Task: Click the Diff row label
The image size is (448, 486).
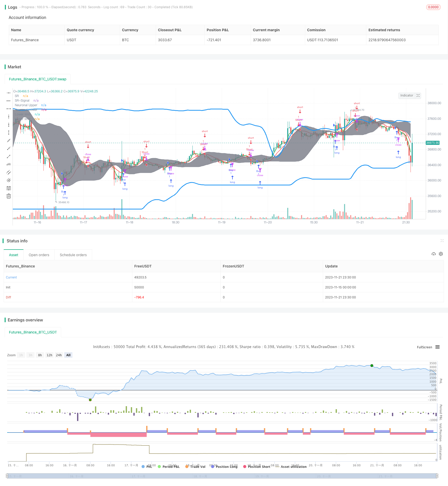Action: coord(8,297)
